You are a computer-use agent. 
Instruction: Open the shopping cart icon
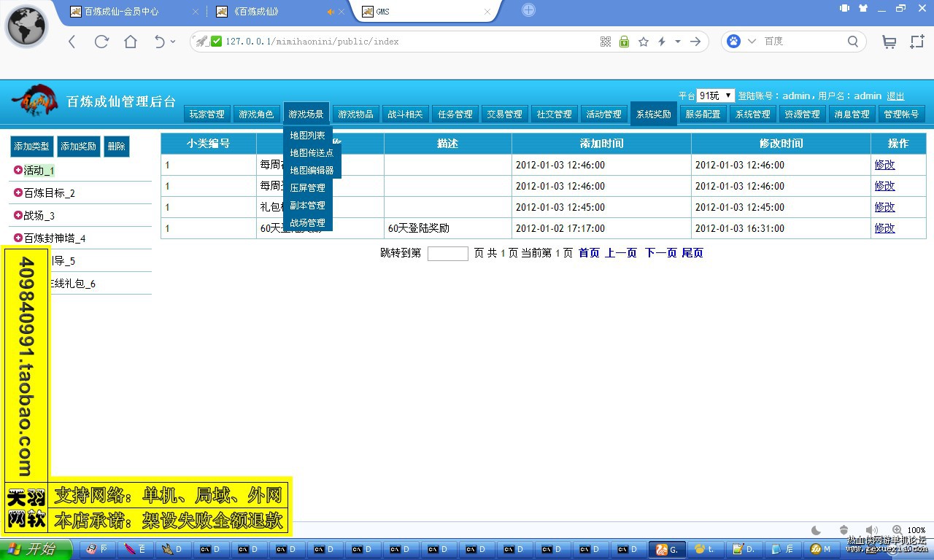tap(889, 42)
